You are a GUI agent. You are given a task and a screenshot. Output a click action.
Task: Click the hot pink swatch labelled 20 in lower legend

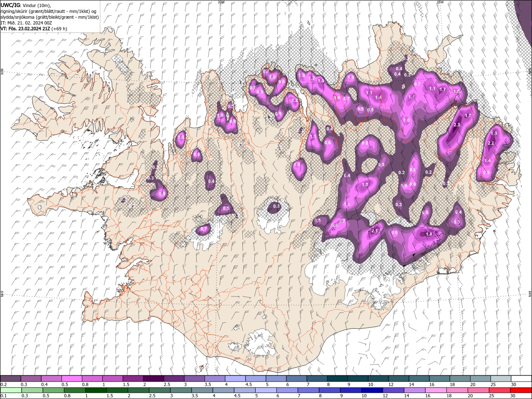click(x=478, y=390)
